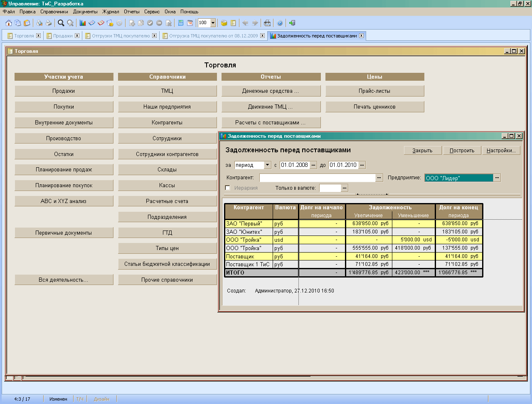Screen dimensions: 532x404
Task: Click the Прайс-листы button
Action: (x=374, y=91)
